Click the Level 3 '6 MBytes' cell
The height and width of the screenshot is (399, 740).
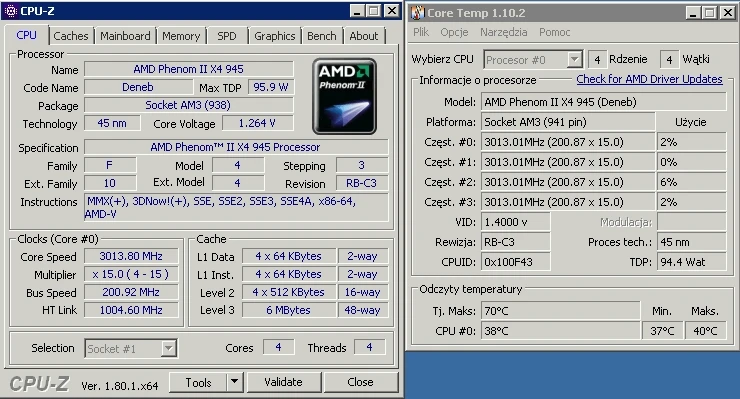[x=289, y=310]
